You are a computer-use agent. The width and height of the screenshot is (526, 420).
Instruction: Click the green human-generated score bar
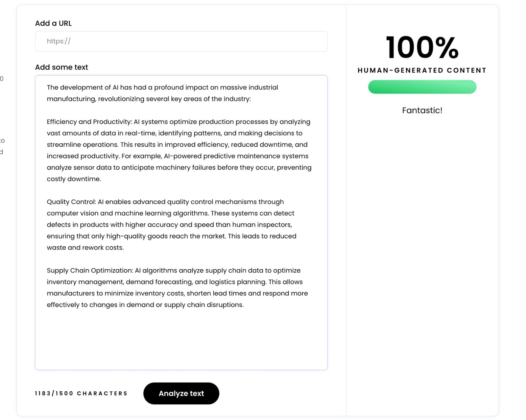(x=422, y=87)
